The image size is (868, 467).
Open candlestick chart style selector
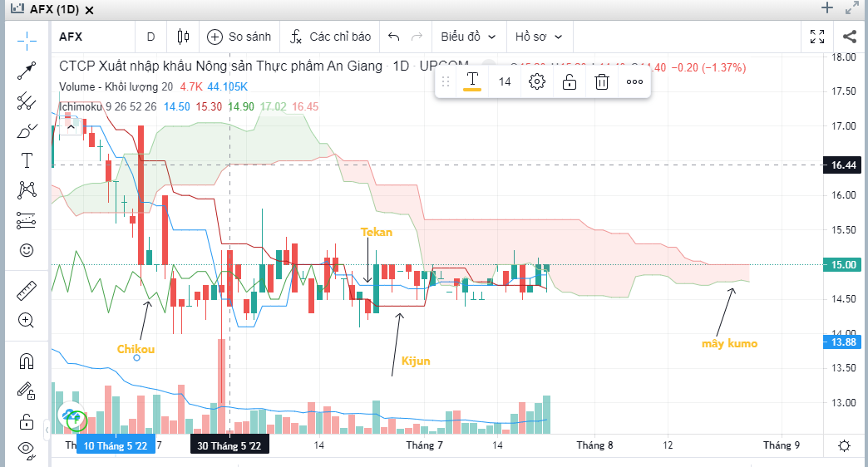tap(183, 37)
